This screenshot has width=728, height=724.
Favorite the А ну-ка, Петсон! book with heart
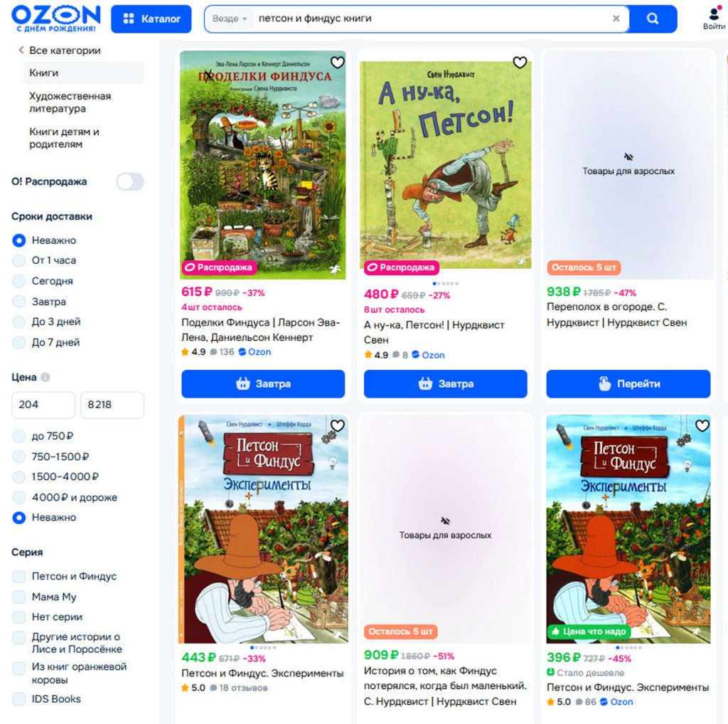click(x=520, y=62)
